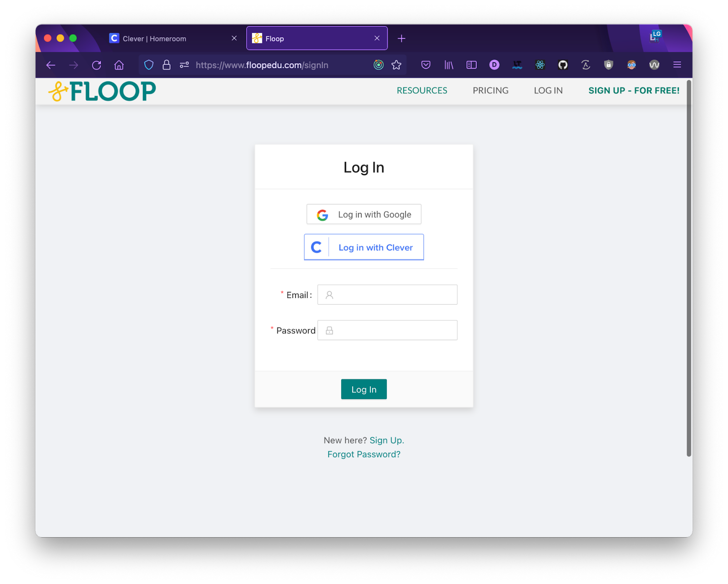728x584 pixels.
Task: Click the green circular extension icon in address bar
Action: 379,65
